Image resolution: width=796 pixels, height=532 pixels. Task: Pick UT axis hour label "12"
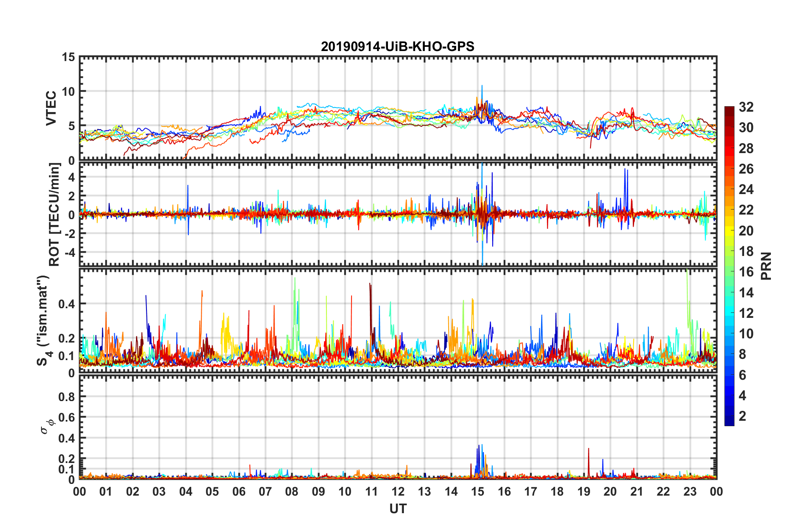(398, 491)
